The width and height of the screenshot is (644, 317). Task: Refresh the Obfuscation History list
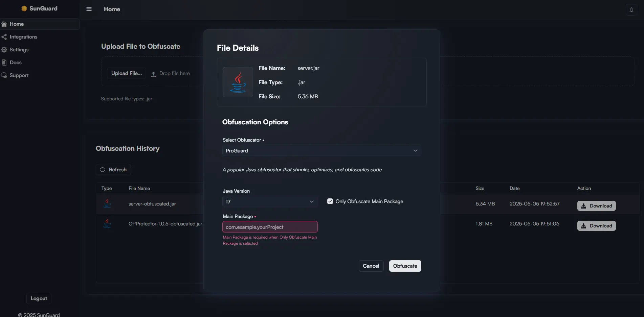[x=113, y=170]
